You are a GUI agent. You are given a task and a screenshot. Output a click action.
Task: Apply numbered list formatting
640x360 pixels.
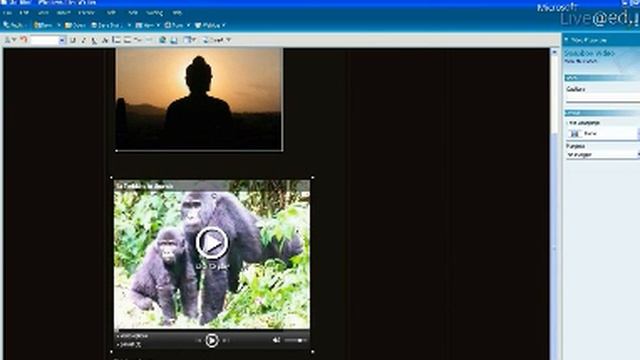(116, 40)
